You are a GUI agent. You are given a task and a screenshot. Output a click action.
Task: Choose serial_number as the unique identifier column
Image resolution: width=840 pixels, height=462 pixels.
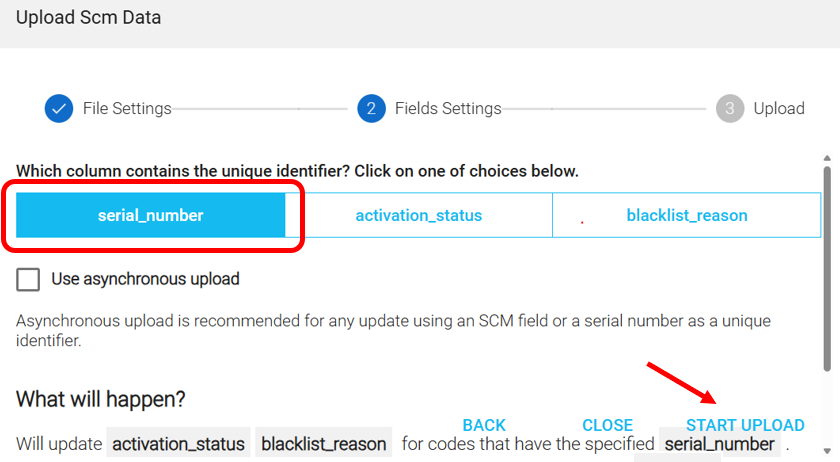[151, 216]
